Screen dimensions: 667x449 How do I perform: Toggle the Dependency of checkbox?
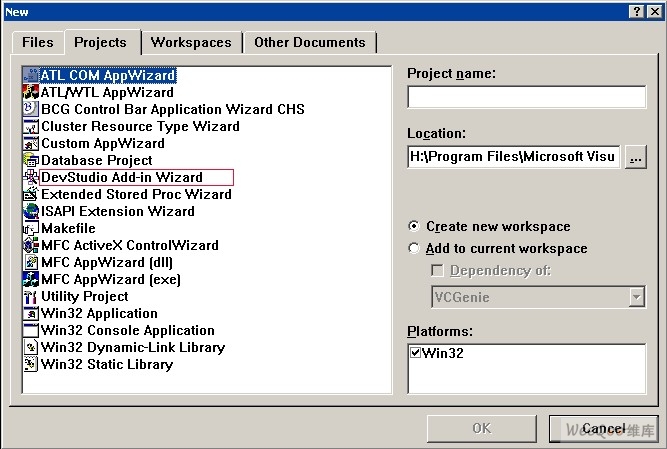tap(437, 270)
